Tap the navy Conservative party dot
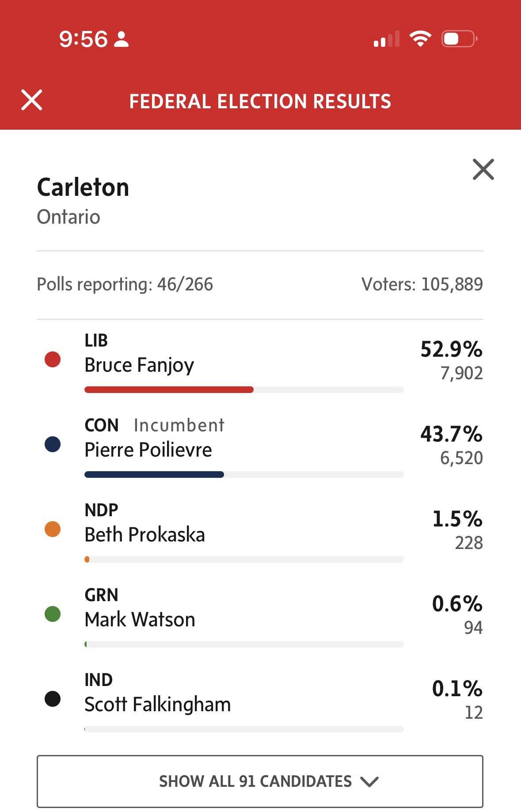Screen dimensions: 521x812 53,444
